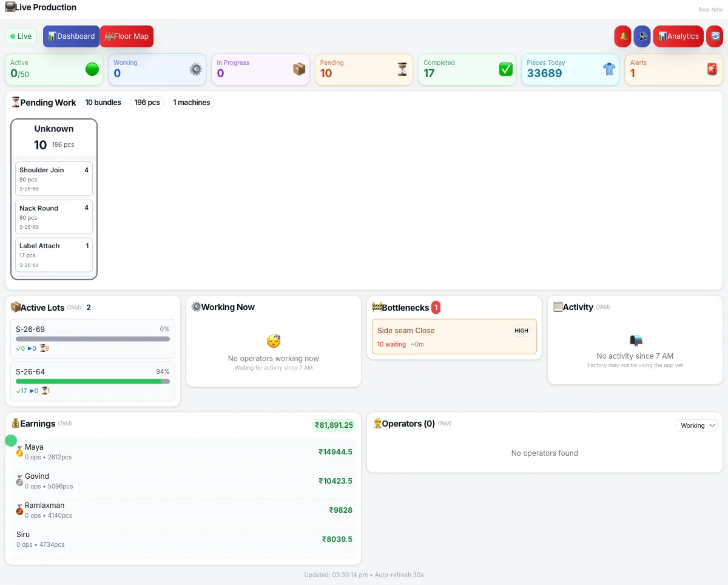The height and width of the screenshot is (585, 728).
Task: Select Maya's row in the Earnings list
Action: [x=183, y=451]
